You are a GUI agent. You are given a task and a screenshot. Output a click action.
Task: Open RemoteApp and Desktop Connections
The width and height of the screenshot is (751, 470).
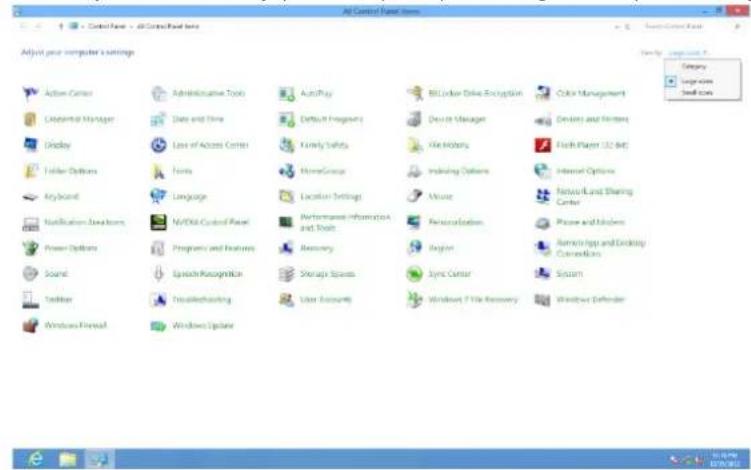coord(590,248)
